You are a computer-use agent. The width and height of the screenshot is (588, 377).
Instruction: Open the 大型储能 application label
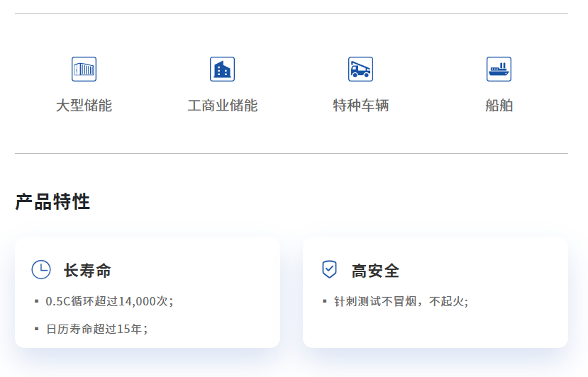[84, 106]
